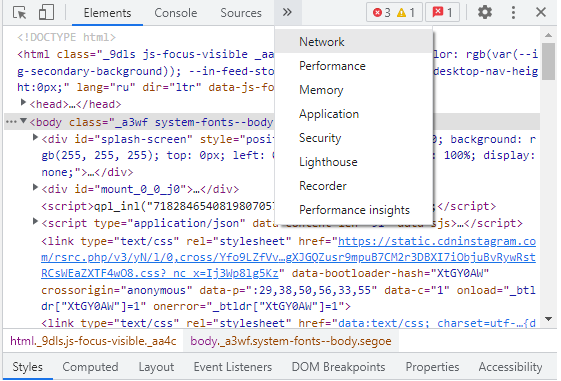Switch to the Console tab
Screen dimensions: 561x381
coord(176,13)
